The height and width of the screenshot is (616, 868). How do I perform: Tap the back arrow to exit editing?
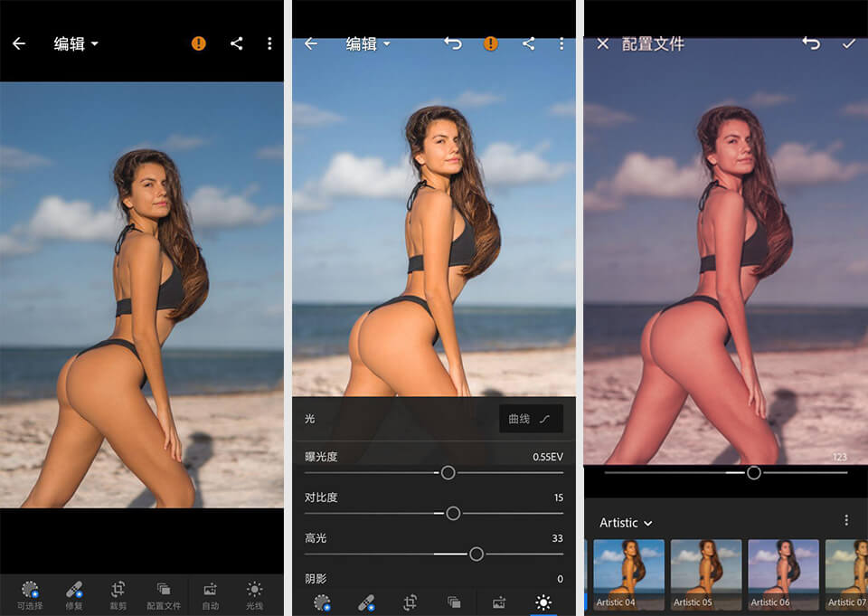tap(20, 43)
